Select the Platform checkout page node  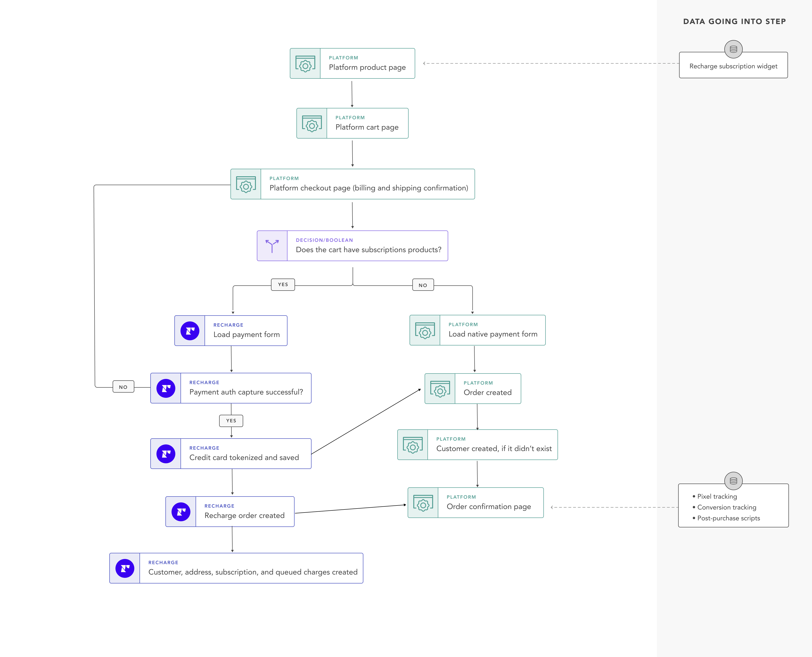coord(352,184)
